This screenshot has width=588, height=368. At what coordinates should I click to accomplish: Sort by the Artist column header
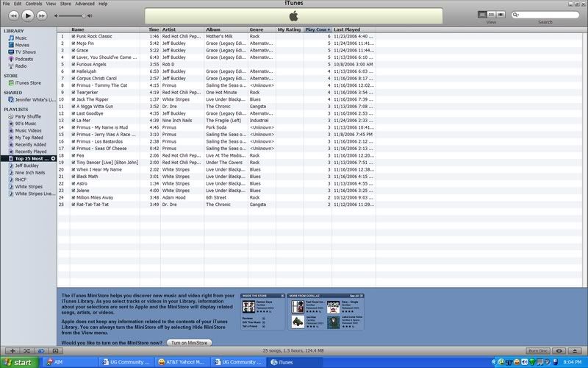click(x=182, y=29)
